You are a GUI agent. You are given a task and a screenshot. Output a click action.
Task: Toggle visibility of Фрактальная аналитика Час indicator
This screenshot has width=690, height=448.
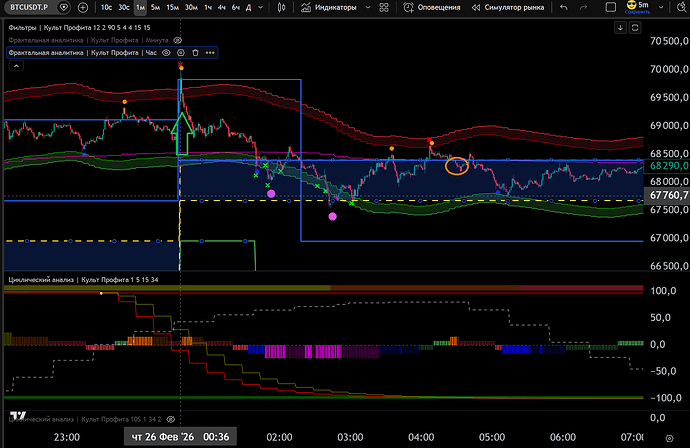click(167, 52)
